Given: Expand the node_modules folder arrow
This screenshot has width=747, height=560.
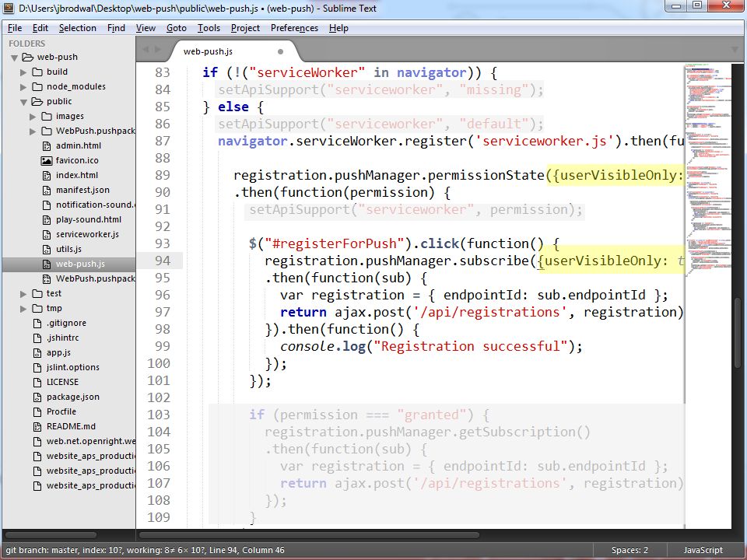Looking at the screenshot, I should 23,87.
